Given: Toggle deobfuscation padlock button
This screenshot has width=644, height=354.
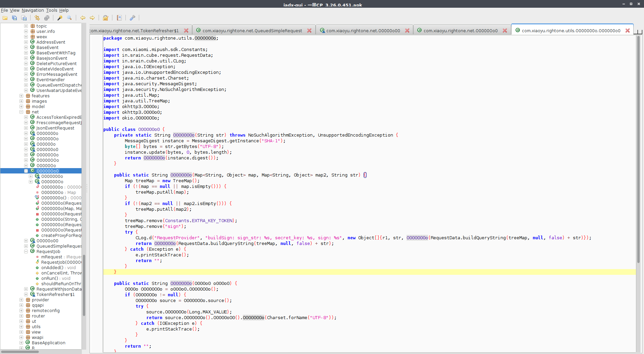Looking at the screenshot, I should (x=106, y=18).
